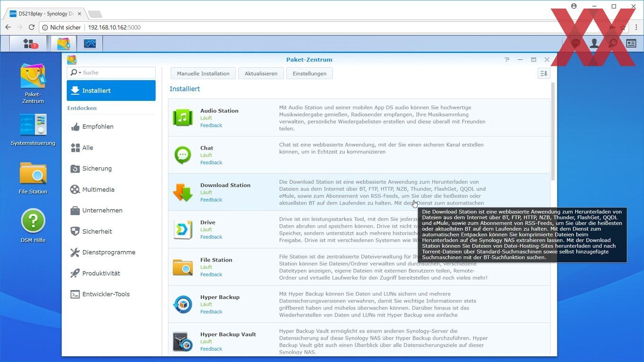
Task: Click the Hyper Backup Vault package icon
Action: (183, 341)
